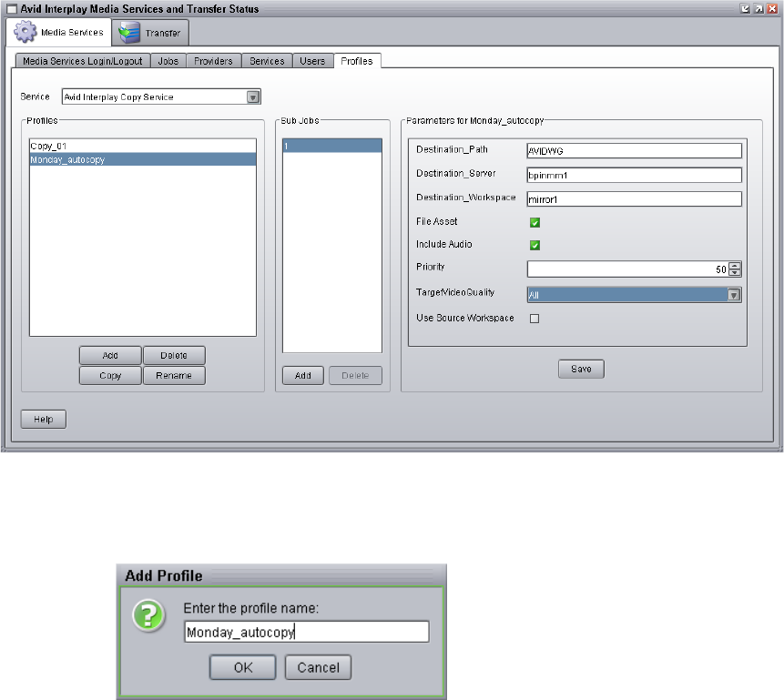Select the Profiles tab
The image size is (784, 700).
[357, 61]
